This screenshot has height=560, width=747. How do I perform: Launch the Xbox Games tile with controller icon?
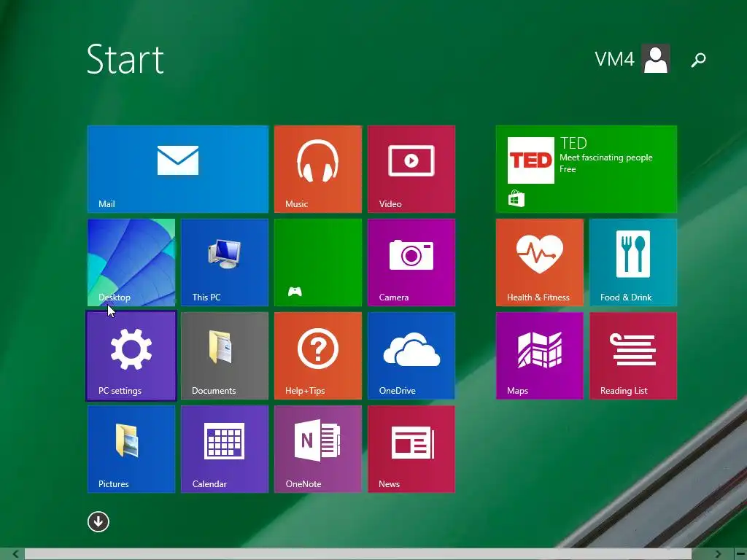point(318,262)
